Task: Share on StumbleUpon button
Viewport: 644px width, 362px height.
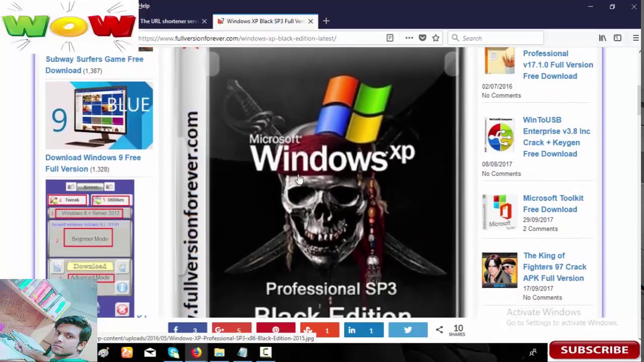Action: coord(319,330)
